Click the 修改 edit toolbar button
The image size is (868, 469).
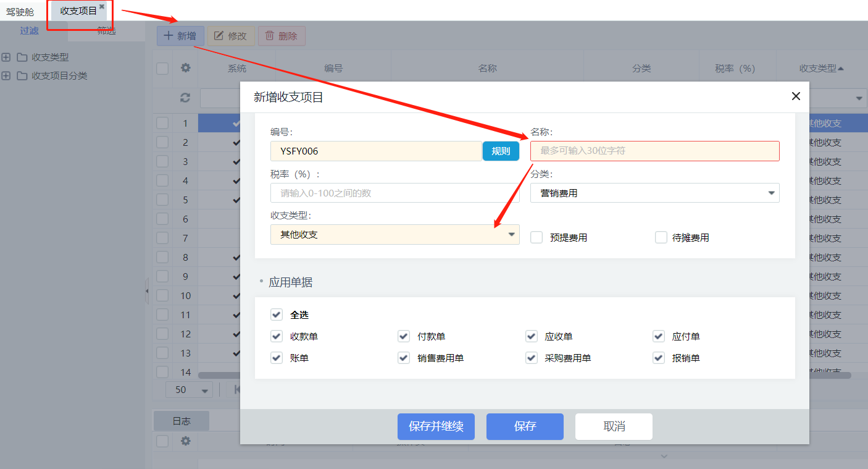pos(230,36)
